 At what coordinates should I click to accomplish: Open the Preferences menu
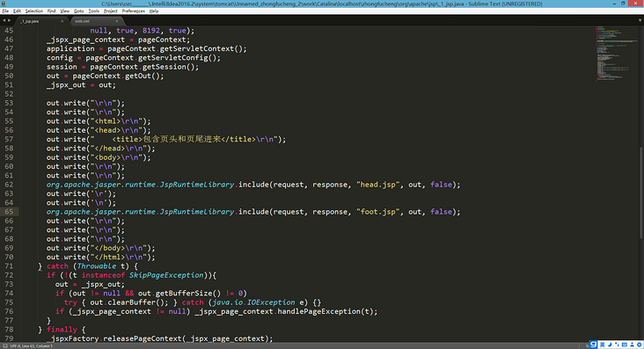[x=133, y=11]
